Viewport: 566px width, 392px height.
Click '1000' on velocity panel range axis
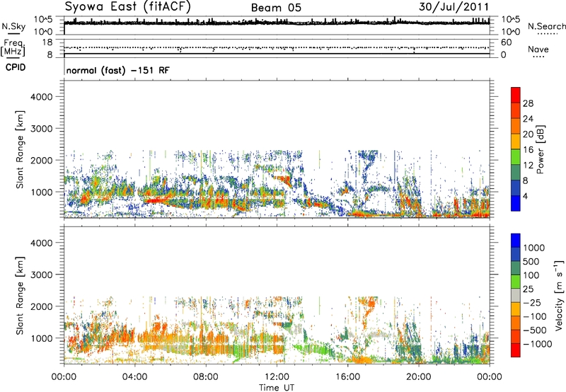[x=42, y=338]
